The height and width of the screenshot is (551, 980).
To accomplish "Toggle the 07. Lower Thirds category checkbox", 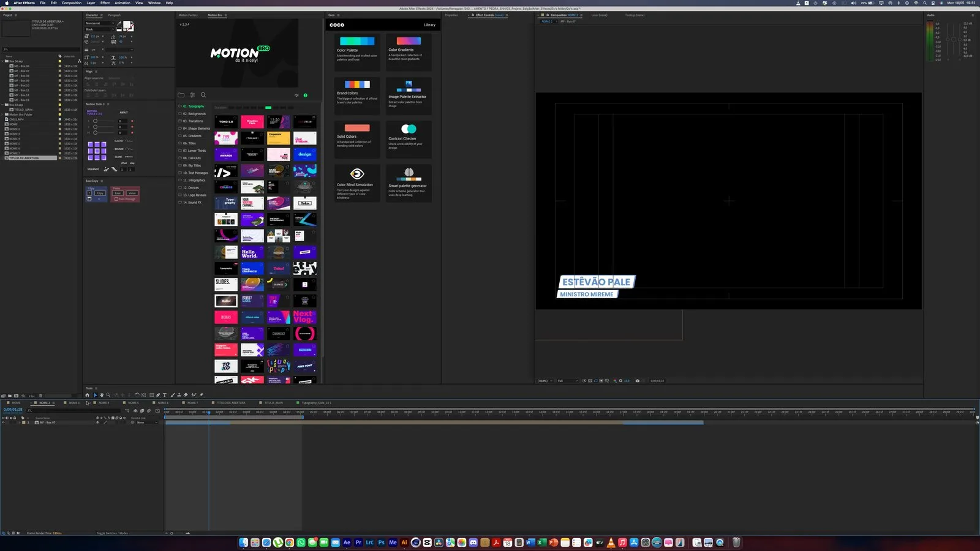I will click(180, 151).
